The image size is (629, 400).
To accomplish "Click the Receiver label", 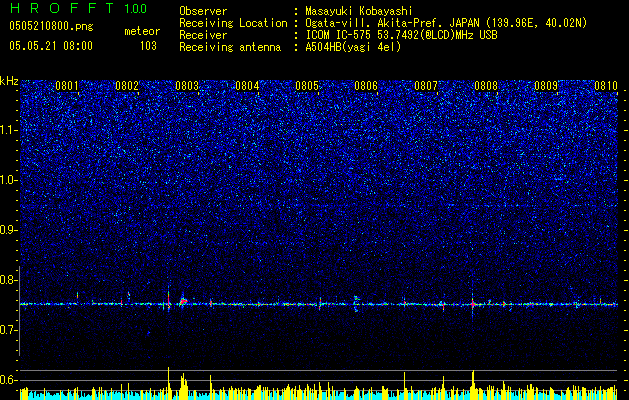I will point(203,35).
